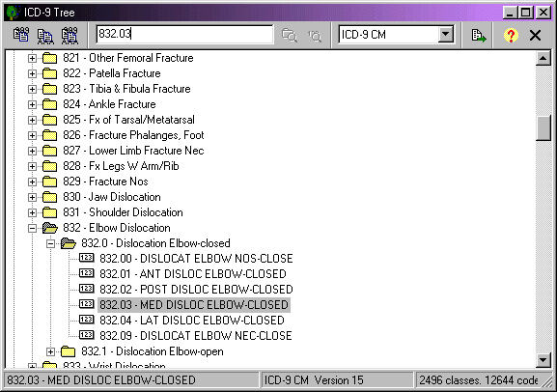The height and width of the screenshot is (392, 557).
Task: Select 830 - Jaw Dislocation
Action: pyautogui.click(x=112, y=197)
